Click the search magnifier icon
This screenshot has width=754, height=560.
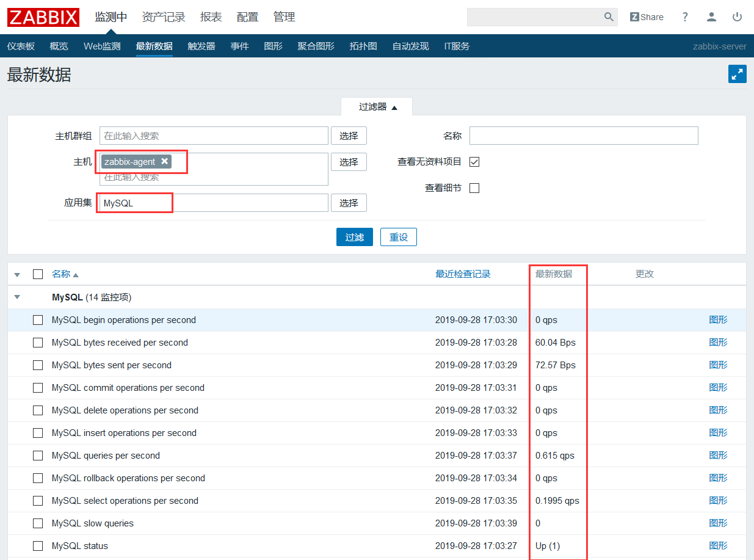[x=609, y=17]
